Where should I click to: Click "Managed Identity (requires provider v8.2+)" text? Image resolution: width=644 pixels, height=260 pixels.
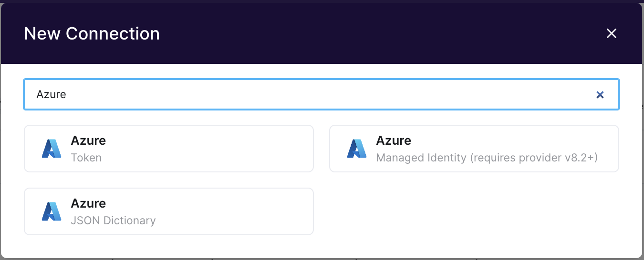click(x=487, y=158)
